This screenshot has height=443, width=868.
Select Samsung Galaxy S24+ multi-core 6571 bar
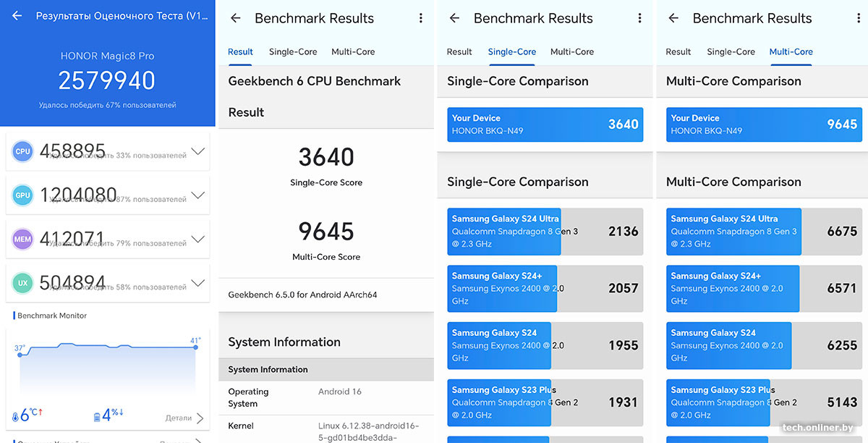pos(763,289)
